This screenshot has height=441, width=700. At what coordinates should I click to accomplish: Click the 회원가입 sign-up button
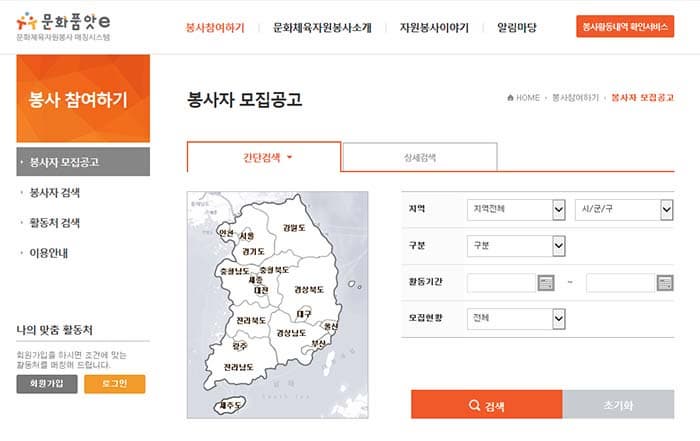tap(47, 384)
